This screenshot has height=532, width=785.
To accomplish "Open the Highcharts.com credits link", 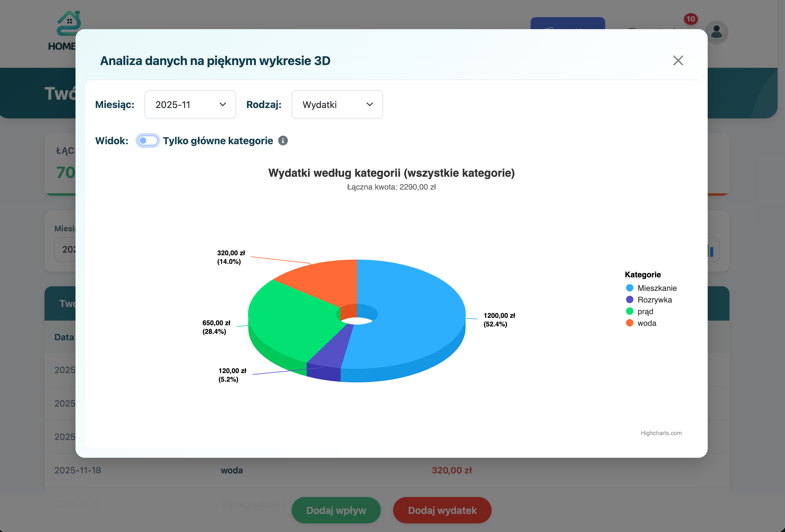I will tap(661, 433).
